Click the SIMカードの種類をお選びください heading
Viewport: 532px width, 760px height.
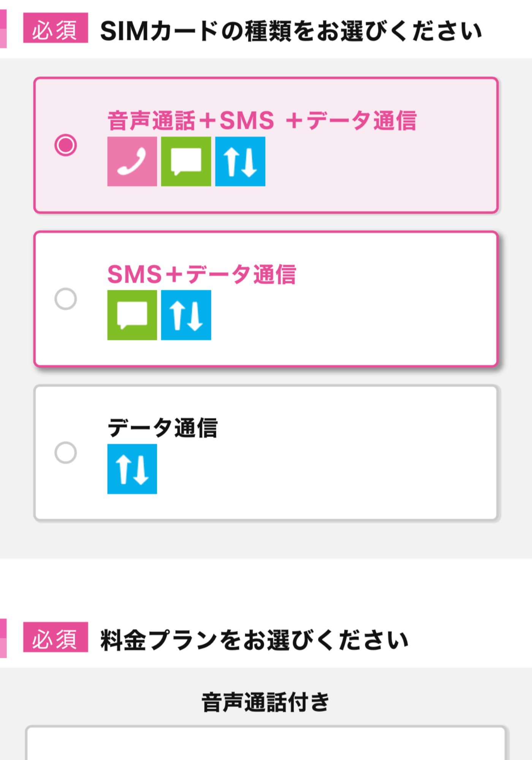click(x=291, y=31)
